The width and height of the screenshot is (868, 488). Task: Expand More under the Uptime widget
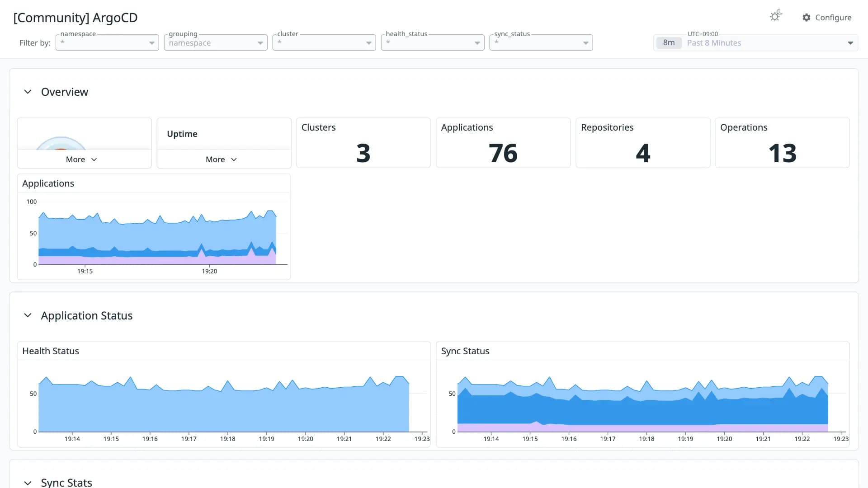(221, 160)
